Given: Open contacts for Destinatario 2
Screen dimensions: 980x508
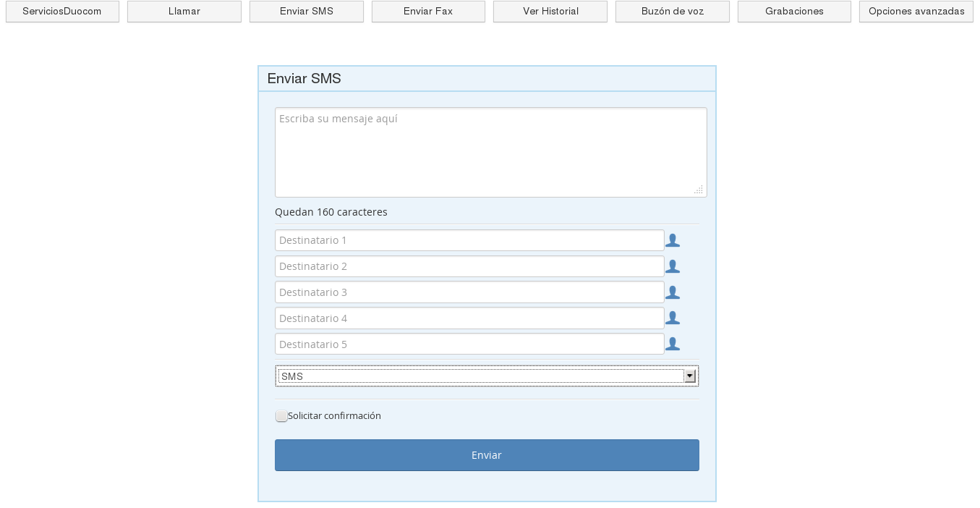Looking at the screenshot, I should (x=673, y=266).
